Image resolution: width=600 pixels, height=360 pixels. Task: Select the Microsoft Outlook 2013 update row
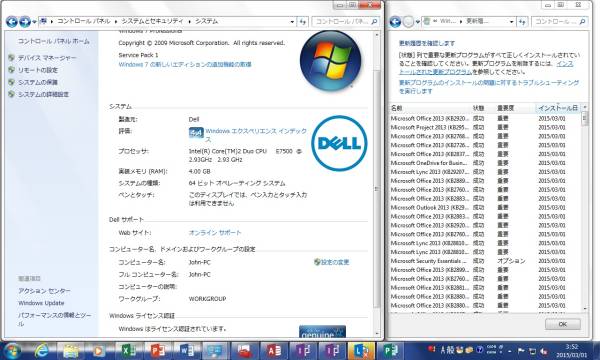click(485, 207)
